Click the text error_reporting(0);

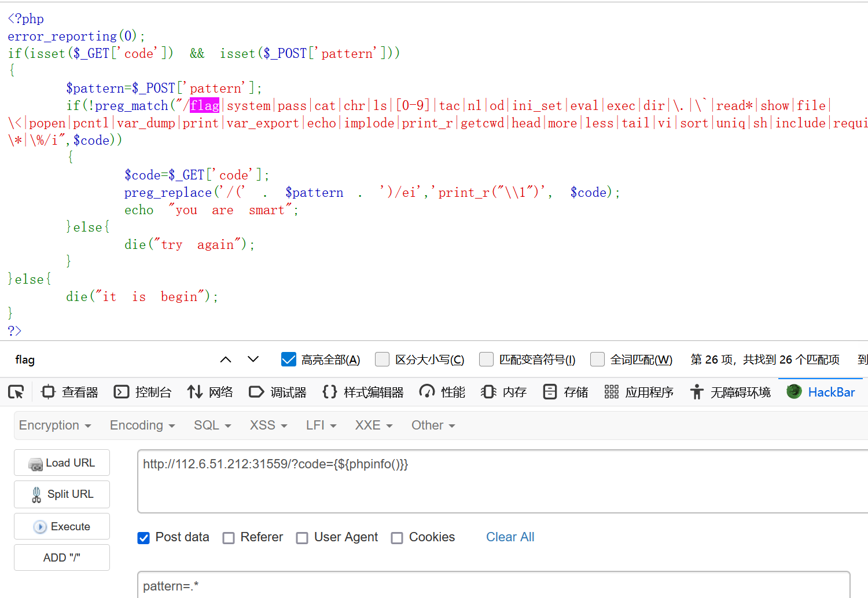(x=76, y=36)
